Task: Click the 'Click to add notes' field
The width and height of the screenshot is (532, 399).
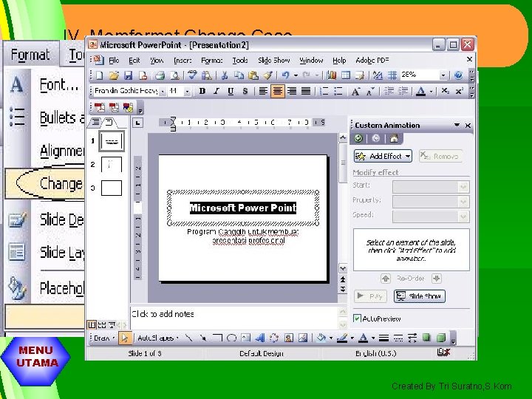Action: coord(234,317)
